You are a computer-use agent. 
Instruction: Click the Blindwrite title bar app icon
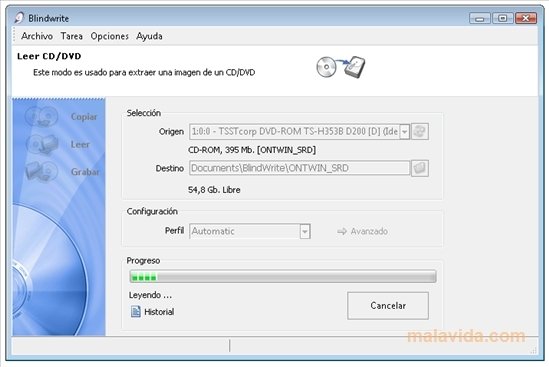[x=20, y=18]
